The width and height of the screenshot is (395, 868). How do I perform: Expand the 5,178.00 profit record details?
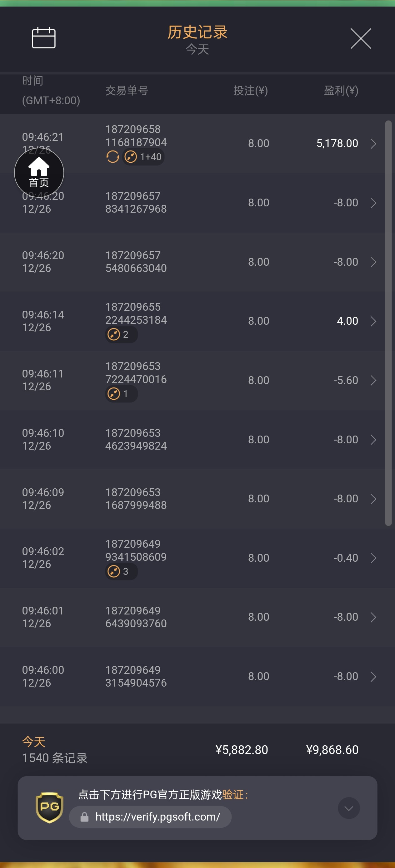373,144
